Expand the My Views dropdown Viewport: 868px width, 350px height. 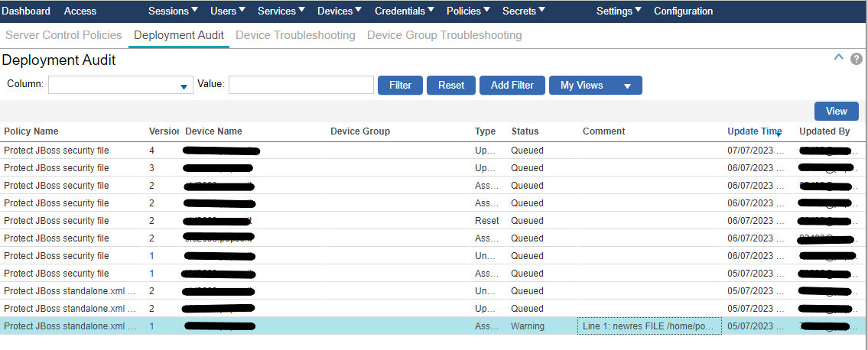[x=627, y=86]
